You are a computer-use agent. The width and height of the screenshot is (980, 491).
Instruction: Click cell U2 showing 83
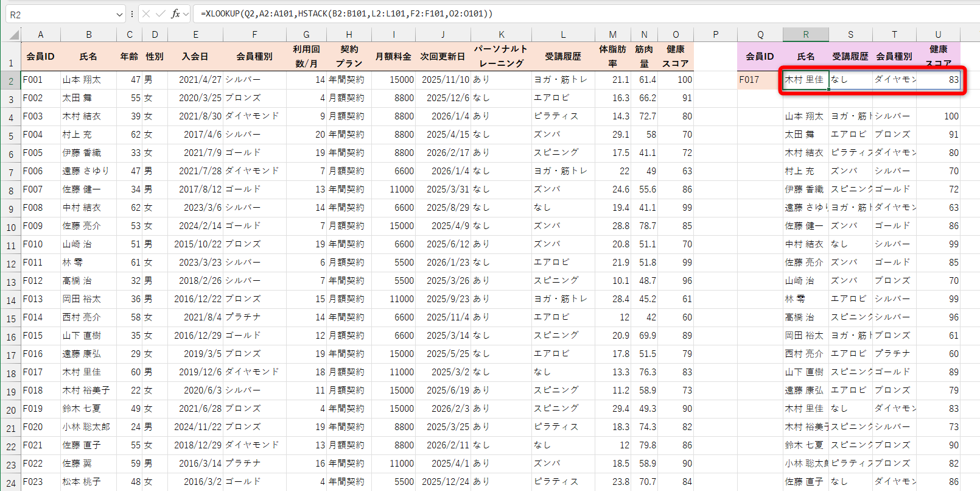coord(938,80)
